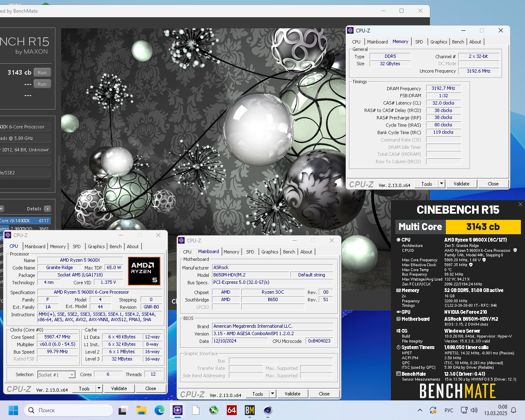Open Graphics tab in the CPU-Z Memory window

coord(438,42)
